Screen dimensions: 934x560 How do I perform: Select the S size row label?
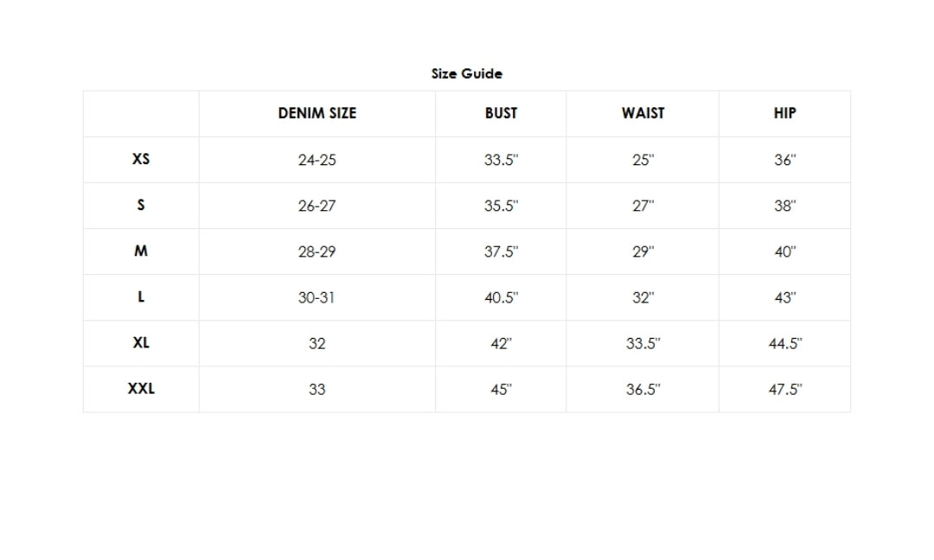pyautogui.click(x=141, y=205)
